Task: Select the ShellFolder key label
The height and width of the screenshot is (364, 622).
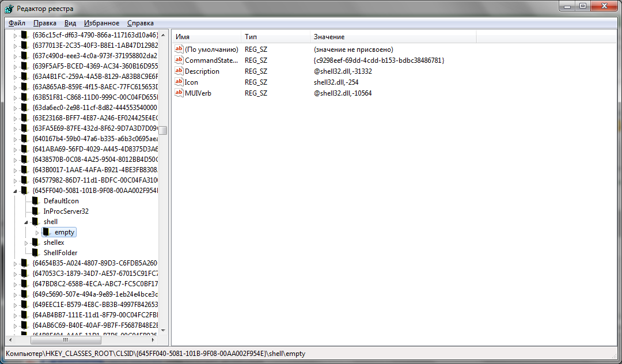Action: 60,253
